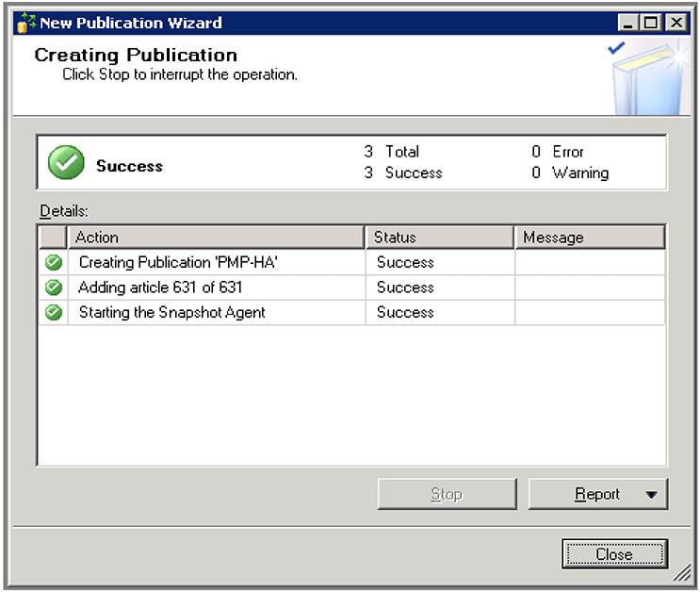Click the book wizard graphic in the header

click(x=648, y=77)
